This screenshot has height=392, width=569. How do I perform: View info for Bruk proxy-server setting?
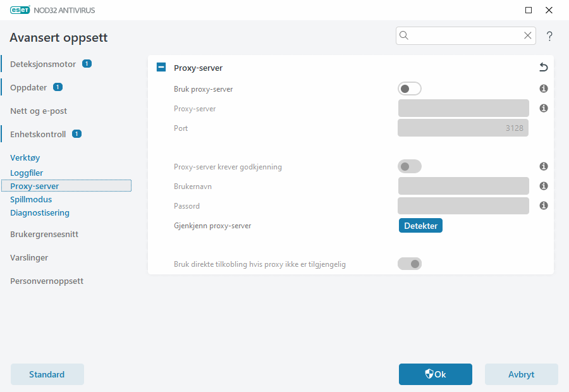[x=543, y=89]
